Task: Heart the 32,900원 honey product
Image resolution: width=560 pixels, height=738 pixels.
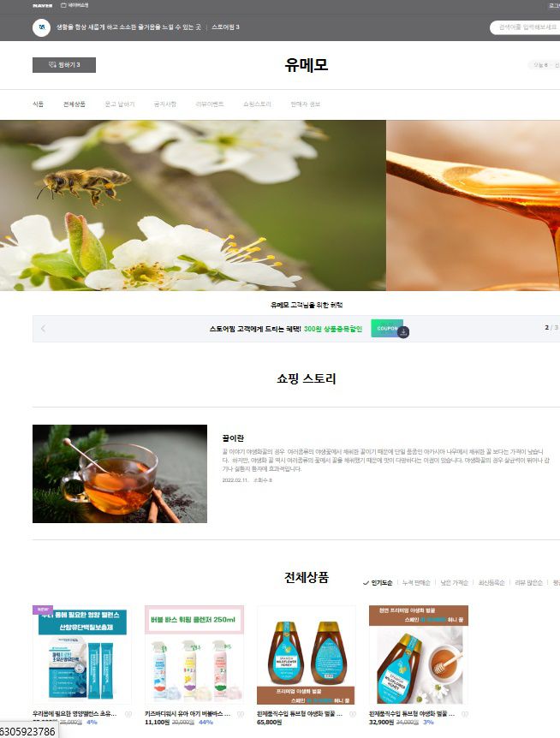Action: coord(465,712)
